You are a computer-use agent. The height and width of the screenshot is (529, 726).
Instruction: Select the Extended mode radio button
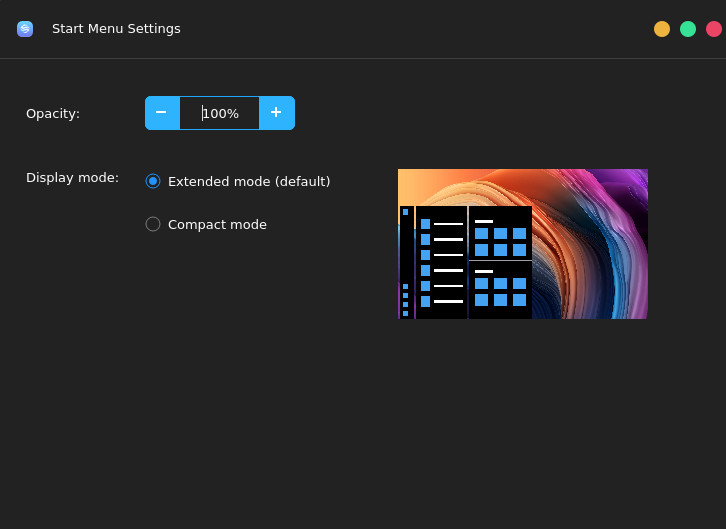pos(153,181)
